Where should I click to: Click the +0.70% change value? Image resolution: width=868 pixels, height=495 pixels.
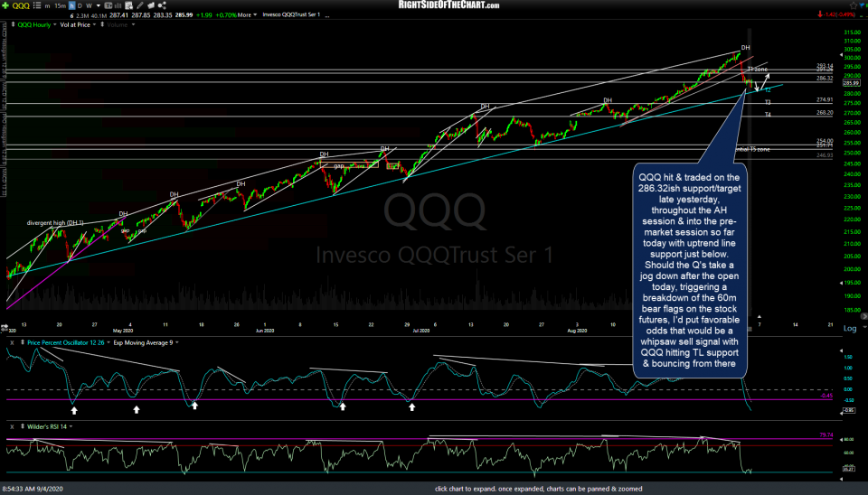[x=226, y=15]
